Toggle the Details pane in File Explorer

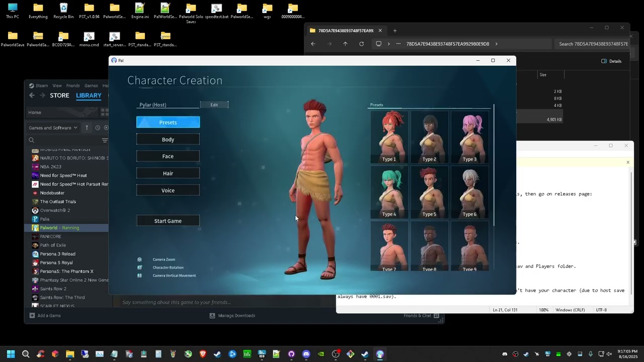611,61
